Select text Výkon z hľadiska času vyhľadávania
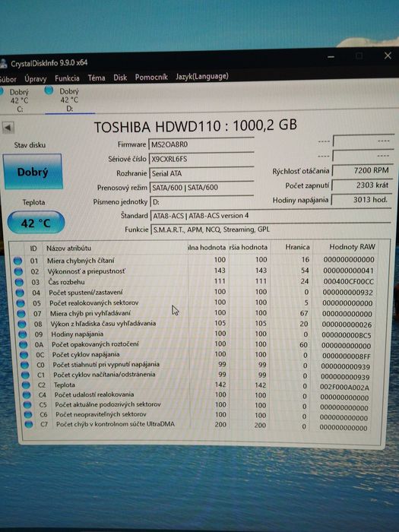399x532 pixels. point(103,323)
